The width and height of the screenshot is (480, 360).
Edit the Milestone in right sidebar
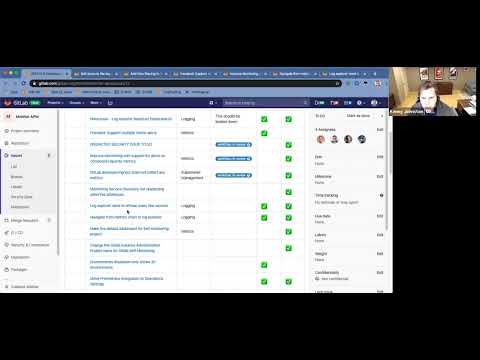(380, 176)
